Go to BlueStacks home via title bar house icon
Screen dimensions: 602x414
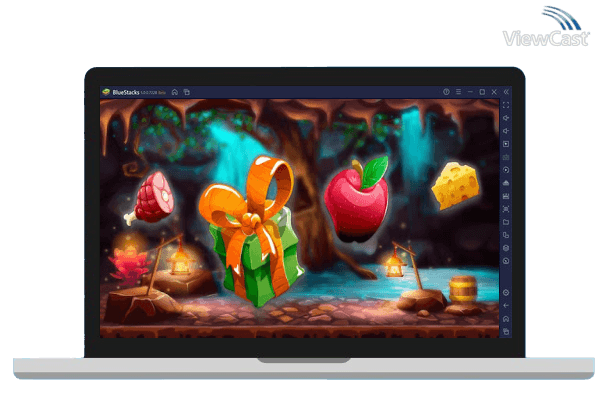tap(175, 92)
